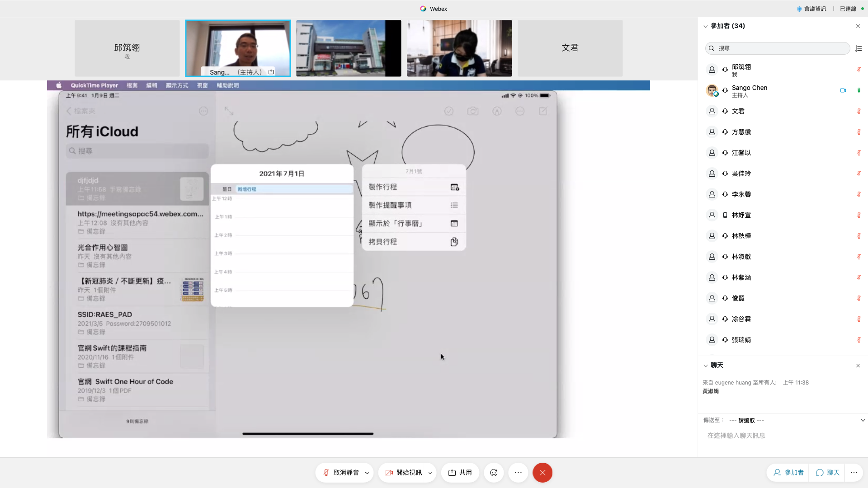The image size is (868, 488).
Task: Open the emoji reactions button
Action: click(x=494, y=473)
